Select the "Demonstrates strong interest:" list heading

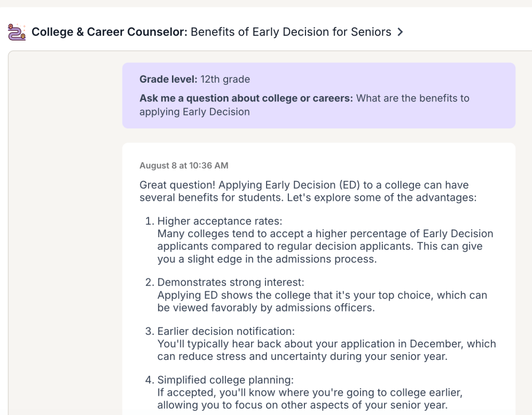click(231, 282)
